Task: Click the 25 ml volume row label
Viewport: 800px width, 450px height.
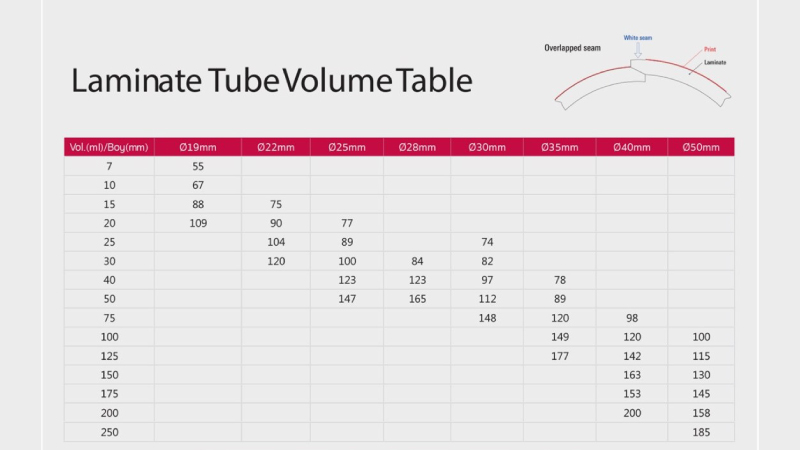Action: 109,242
